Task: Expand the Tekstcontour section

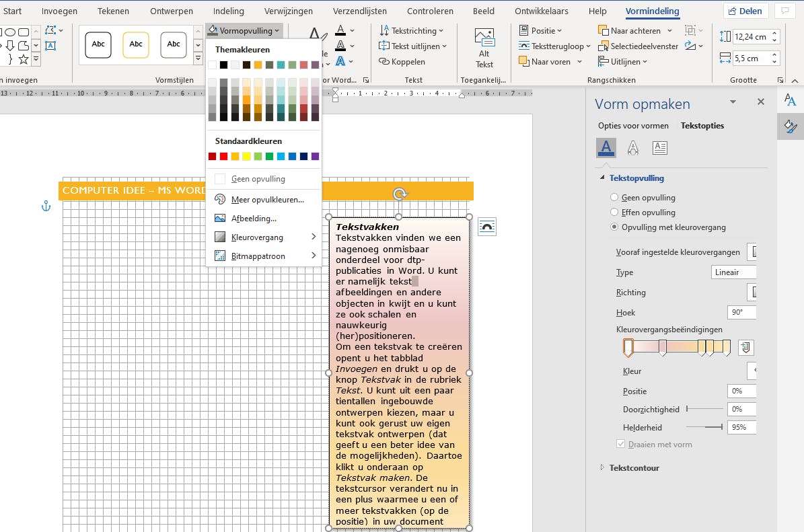Action: click(x=634, y=467)
